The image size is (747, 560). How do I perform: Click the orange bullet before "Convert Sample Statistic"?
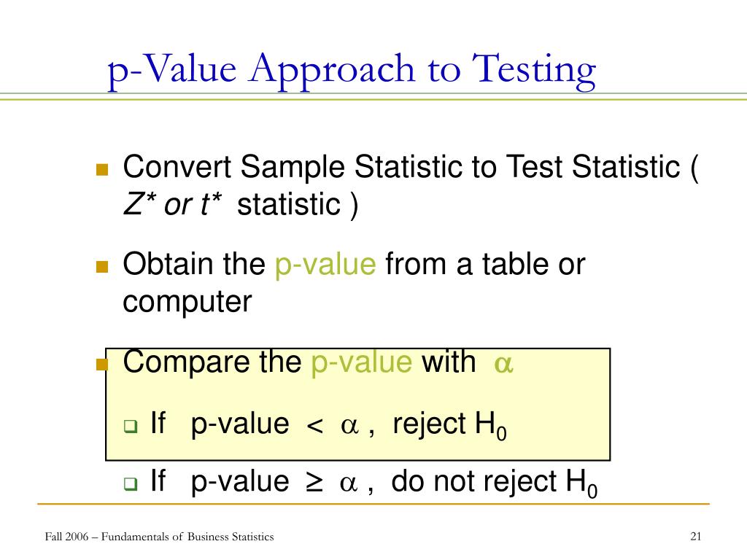(102, 171)
